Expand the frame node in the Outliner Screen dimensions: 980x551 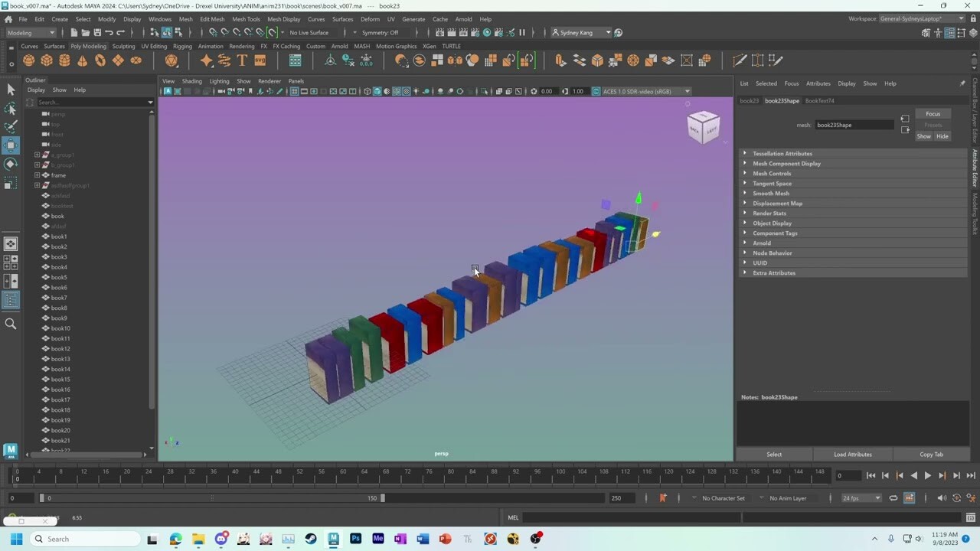[37, 175]
